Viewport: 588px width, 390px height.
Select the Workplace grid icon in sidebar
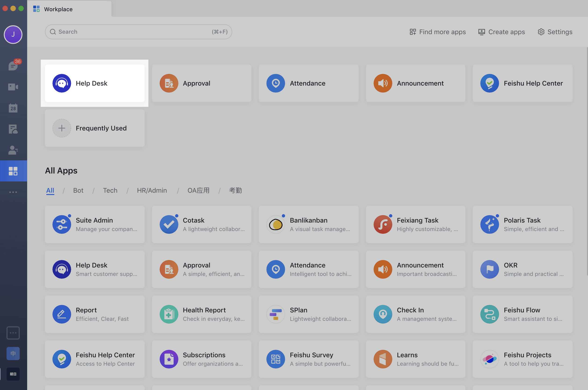click(x=13, y=171)
